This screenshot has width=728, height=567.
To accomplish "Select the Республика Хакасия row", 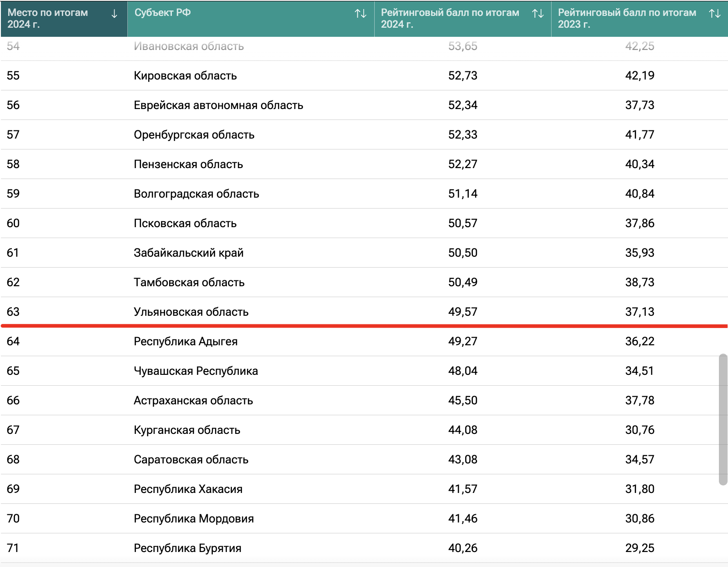I will pos(188,489).
